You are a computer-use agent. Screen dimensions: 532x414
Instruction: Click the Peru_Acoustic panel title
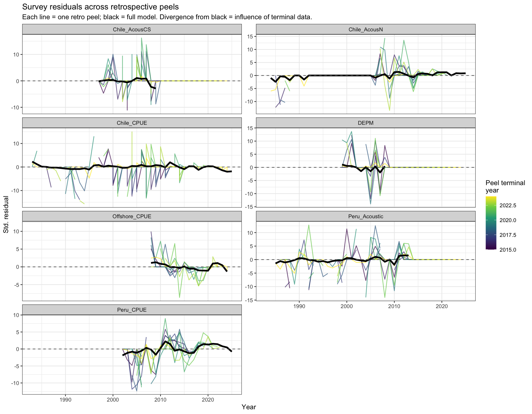pos(366,216)
